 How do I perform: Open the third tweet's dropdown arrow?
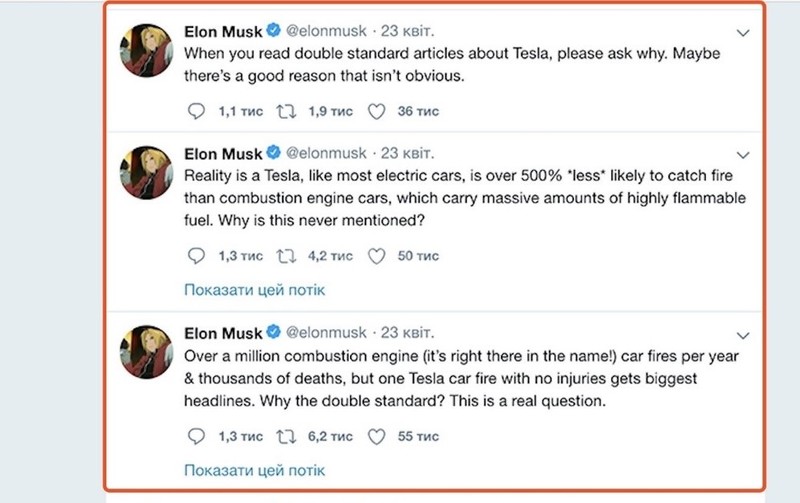742,334
